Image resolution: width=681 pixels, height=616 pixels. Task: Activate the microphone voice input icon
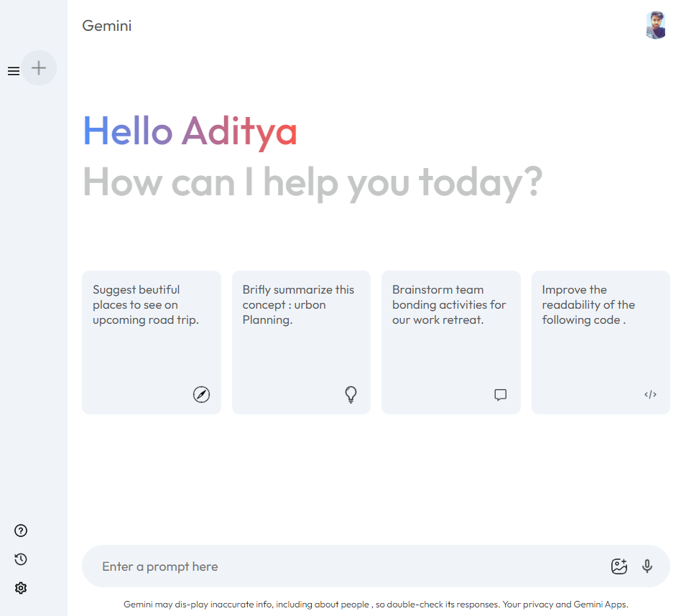pos(647,566)
